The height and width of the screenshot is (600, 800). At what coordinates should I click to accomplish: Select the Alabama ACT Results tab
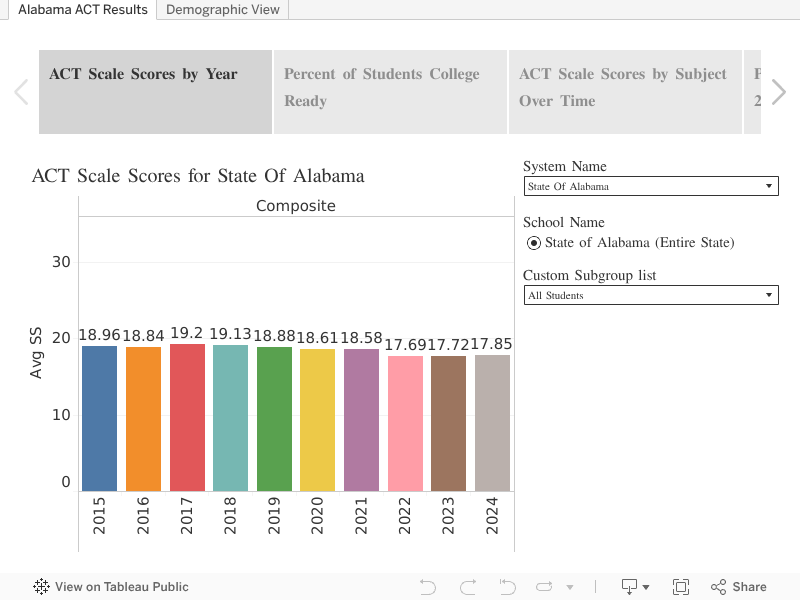coord(82,10)
